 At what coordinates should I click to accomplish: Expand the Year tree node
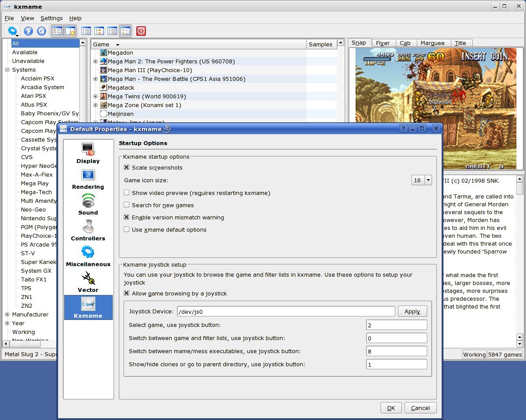(x=7, y=323)
